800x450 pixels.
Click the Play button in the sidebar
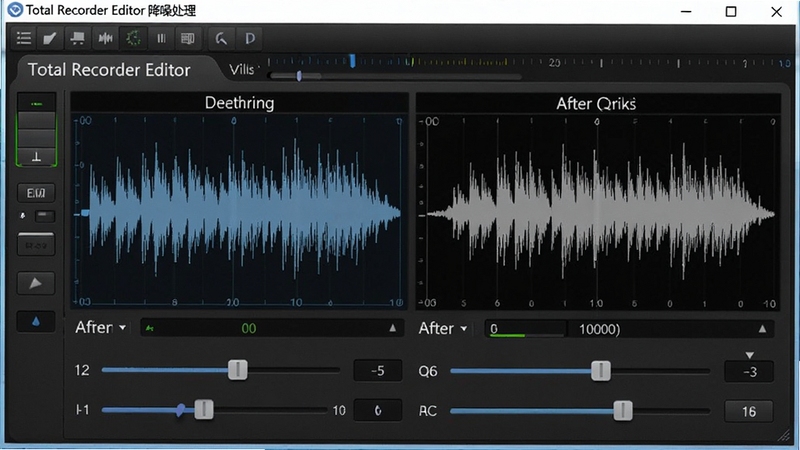point(36,283)
